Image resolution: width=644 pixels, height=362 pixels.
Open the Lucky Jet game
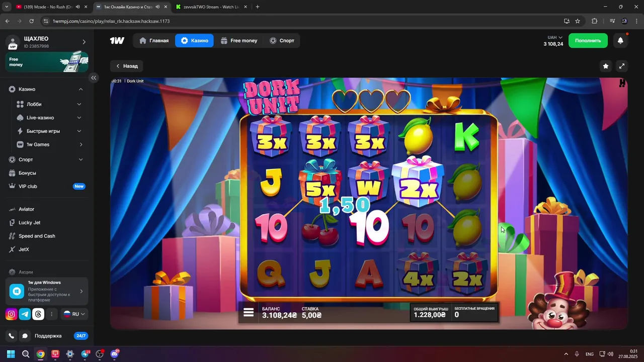coord(29,223)
